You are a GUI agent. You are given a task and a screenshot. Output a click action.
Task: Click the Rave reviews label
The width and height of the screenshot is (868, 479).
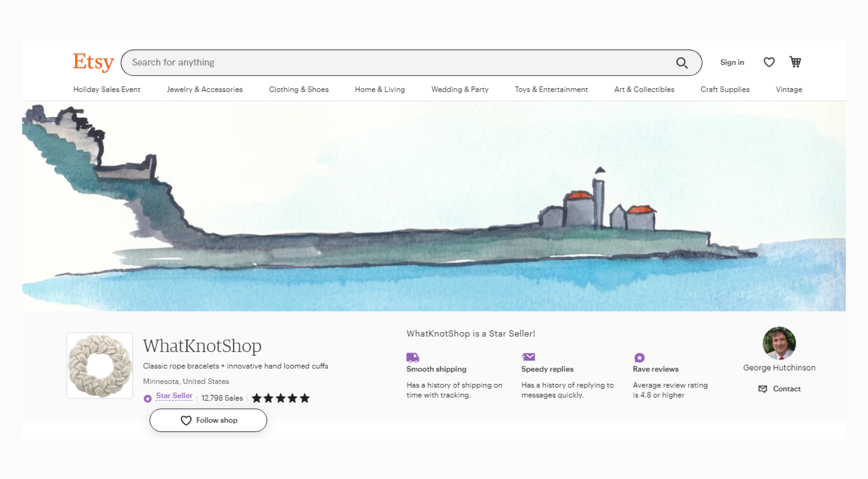[x=655, y=369]
